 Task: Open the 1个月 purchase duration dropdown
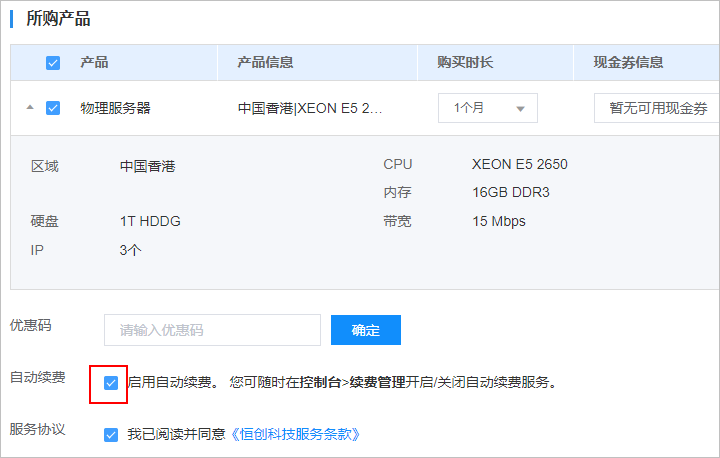pos(488,108)
